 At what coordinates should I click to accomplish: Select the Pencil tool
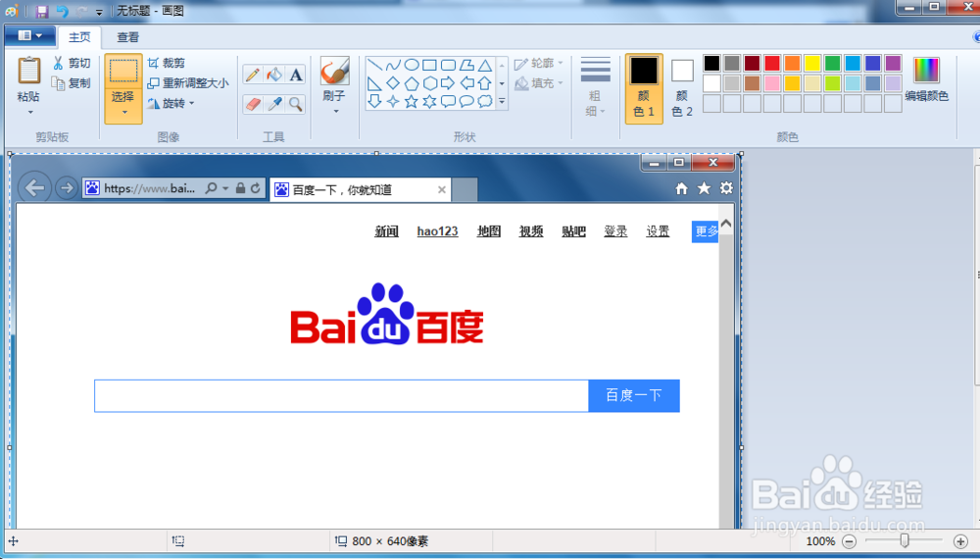point(253,76)
